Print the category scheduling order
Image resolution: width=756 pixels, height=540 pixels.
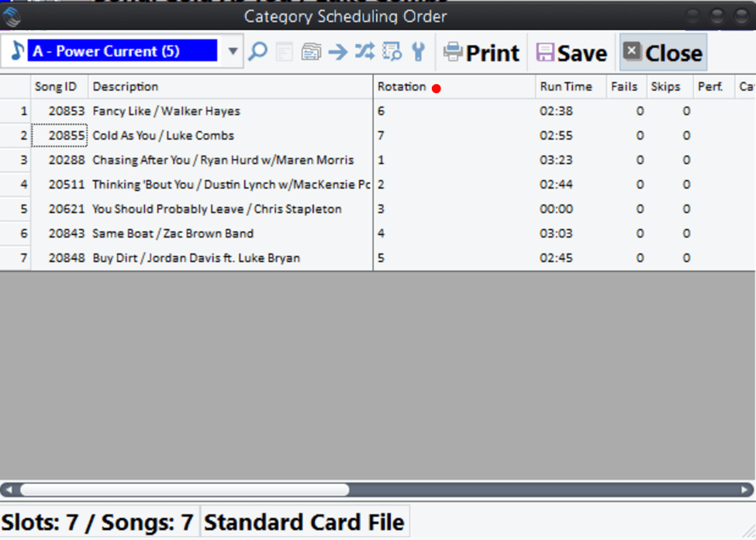[x=481, y=53]
